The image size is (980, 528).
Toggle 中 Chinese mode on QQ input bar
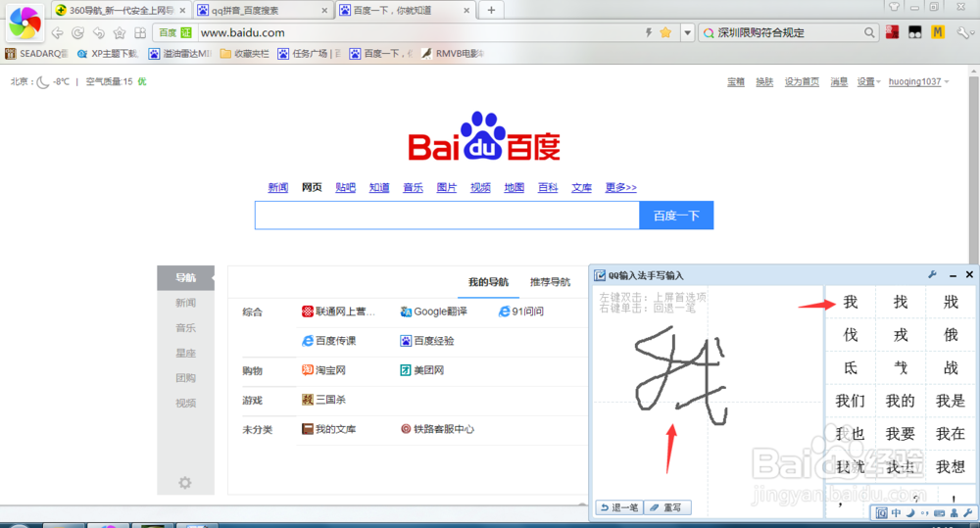[x=896, y=513]
